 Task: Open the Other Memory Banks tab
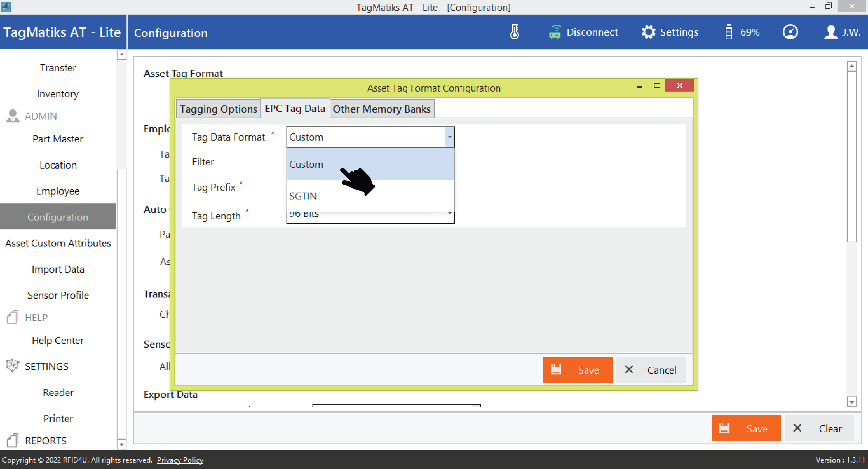click(x=382, y=109)
